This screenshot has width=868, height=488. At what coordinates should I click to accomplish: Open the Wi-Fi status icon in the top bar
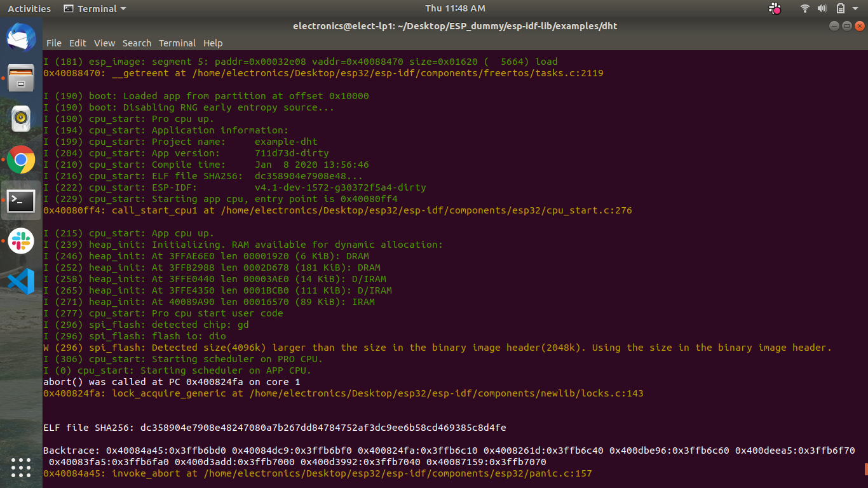pos(804,8)
